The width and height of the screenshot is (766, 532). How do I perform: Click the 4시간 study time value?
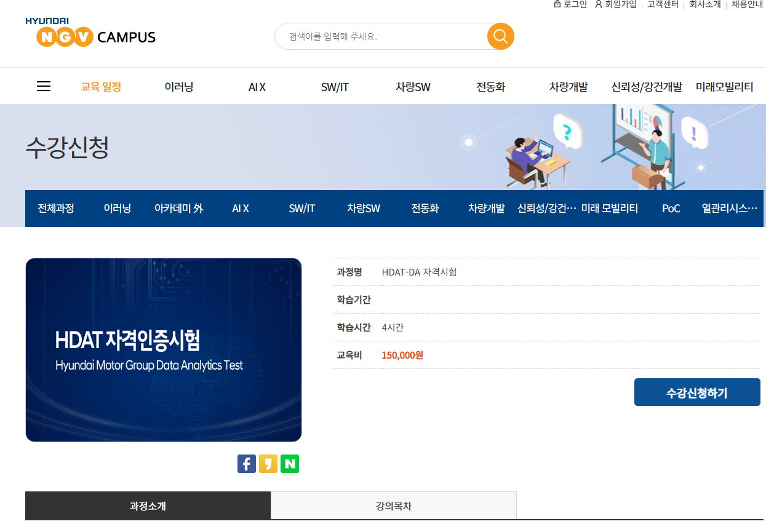click(393, 328)
